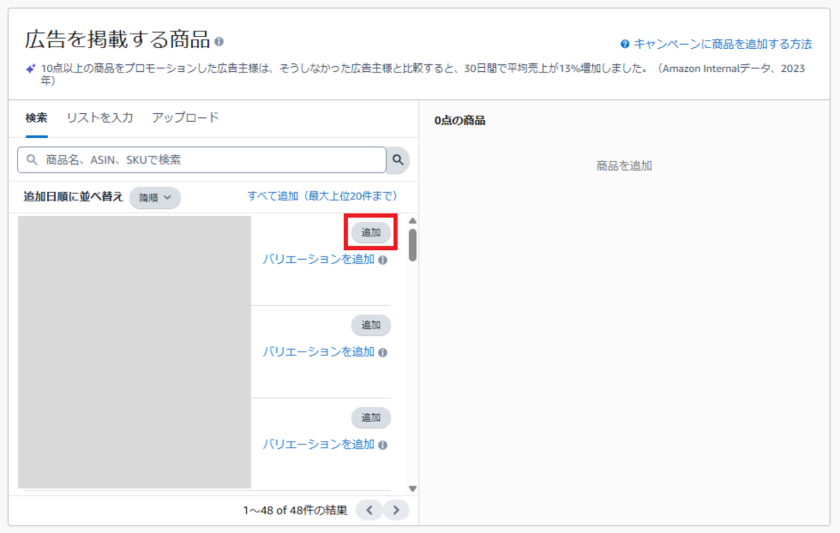Viewport: 840px width, 533px height.
Task: Click the magnifier search button
Action: point(398,160)
